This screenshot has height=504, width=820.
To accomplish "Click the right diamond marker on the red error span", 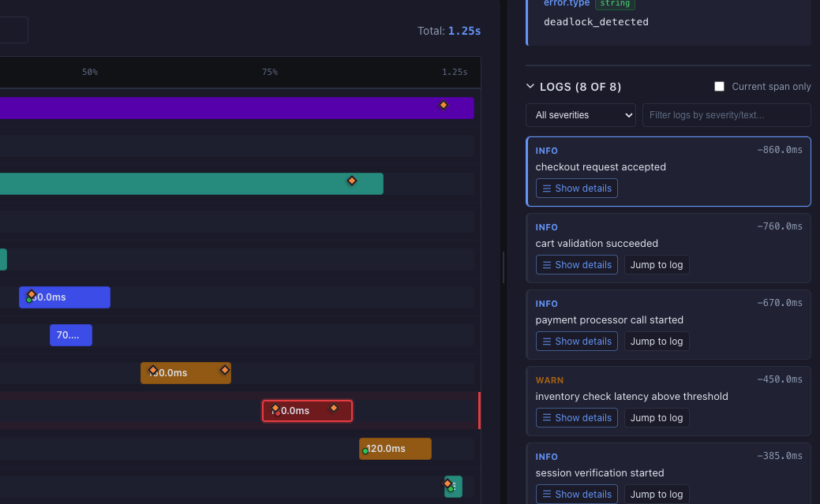I will tap(334, 408).
